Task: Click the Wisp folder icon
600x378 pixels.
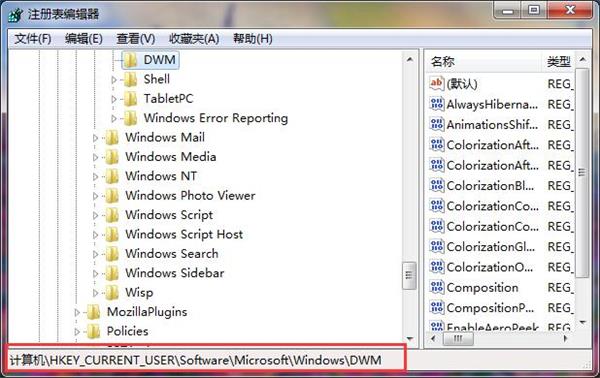Action: click(112, 293)
